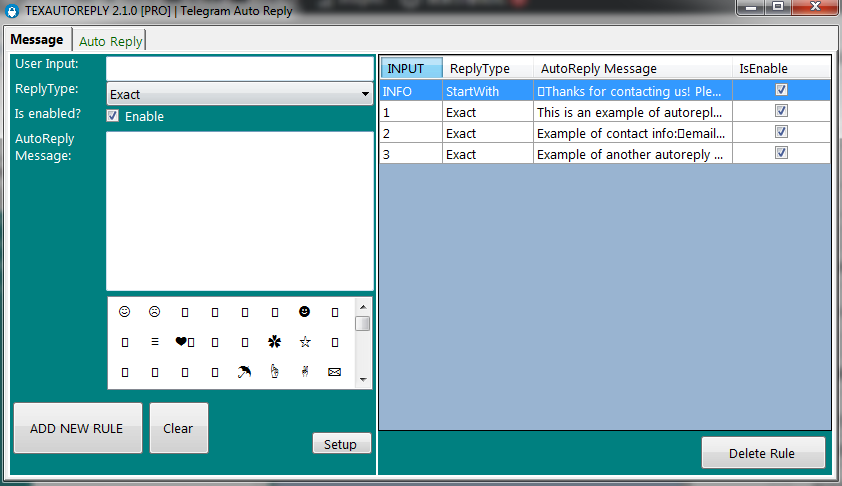Toggle IsEnable for the INFO rule
The image size is (842, 486).
click(781, 90)
